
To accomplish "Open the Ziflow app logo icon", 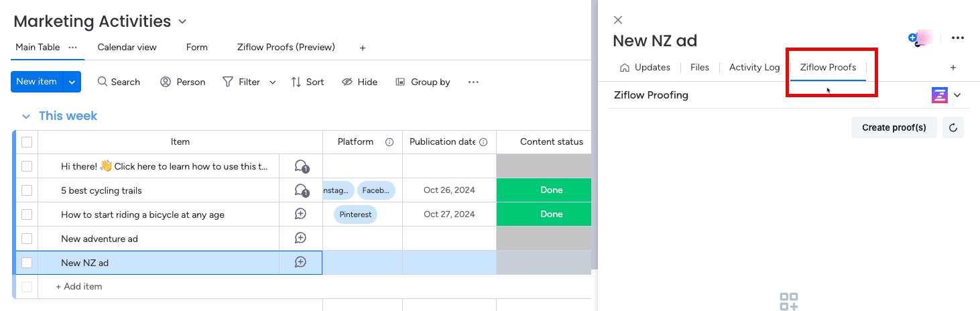I will 940,95.
